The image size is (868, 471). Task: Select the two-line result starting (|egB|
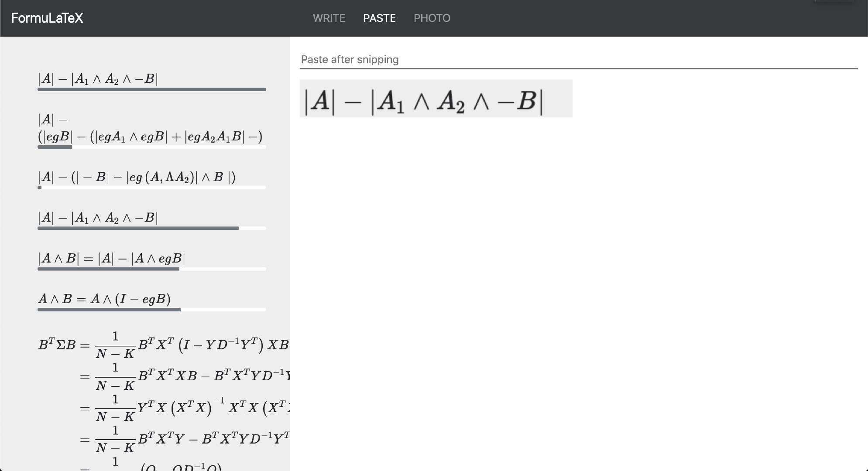(150, 137)
